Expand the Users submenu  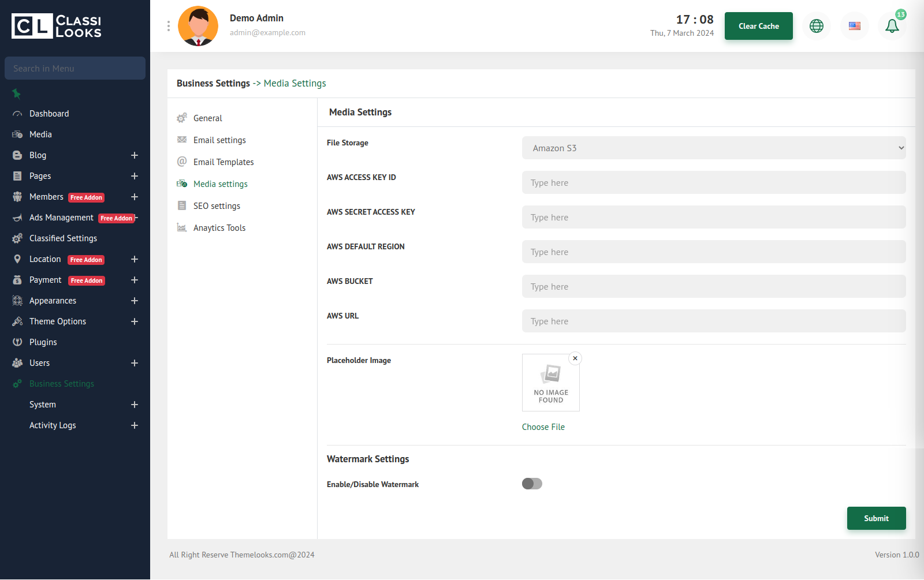click(x=135, y=363)
